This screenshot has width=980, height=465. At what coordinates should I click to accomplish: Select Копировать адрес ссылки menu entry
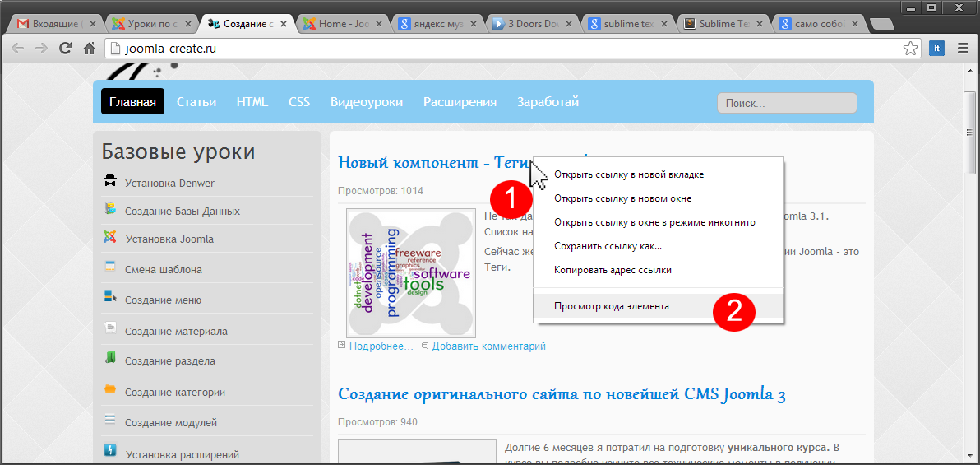click(x=612, y=270)
